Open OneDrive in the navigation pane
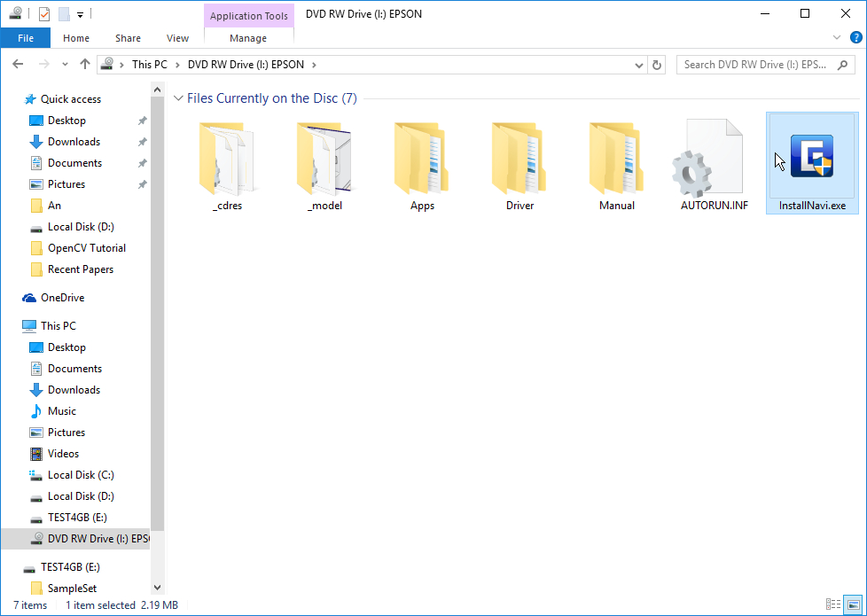Viewport: 867px width, 616px height. point(62,298)
